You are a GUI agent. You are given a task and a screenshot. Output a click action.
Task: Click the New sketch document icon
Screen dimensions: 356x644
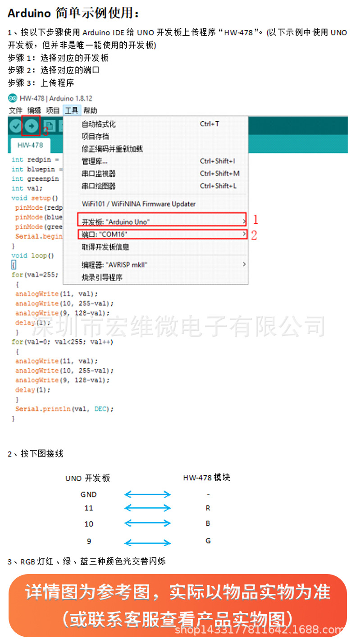(49, 127)
